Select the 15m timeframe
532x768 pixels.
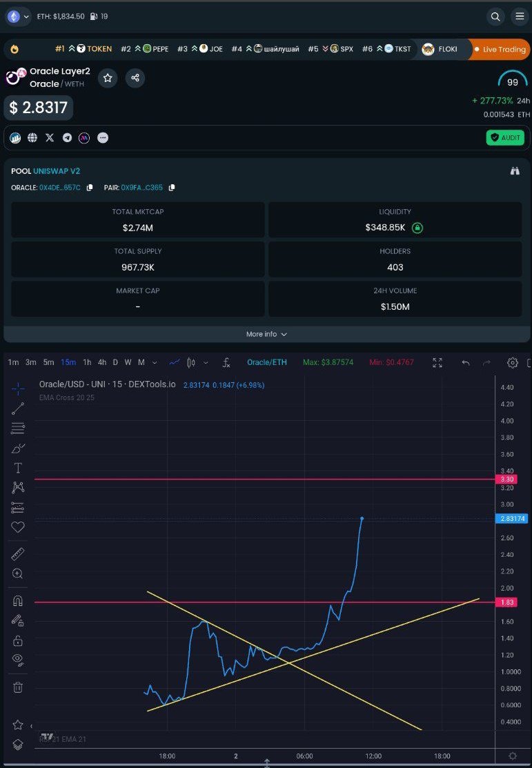click(x=68, y=362)
